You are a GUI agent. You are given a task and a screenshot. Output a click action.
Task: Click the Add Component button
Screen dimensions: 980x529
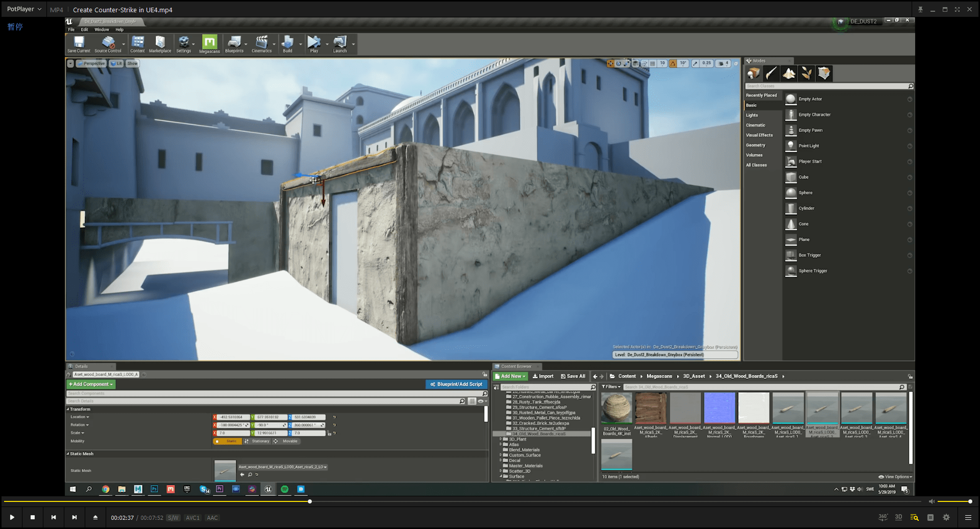(x=91, y=384)
